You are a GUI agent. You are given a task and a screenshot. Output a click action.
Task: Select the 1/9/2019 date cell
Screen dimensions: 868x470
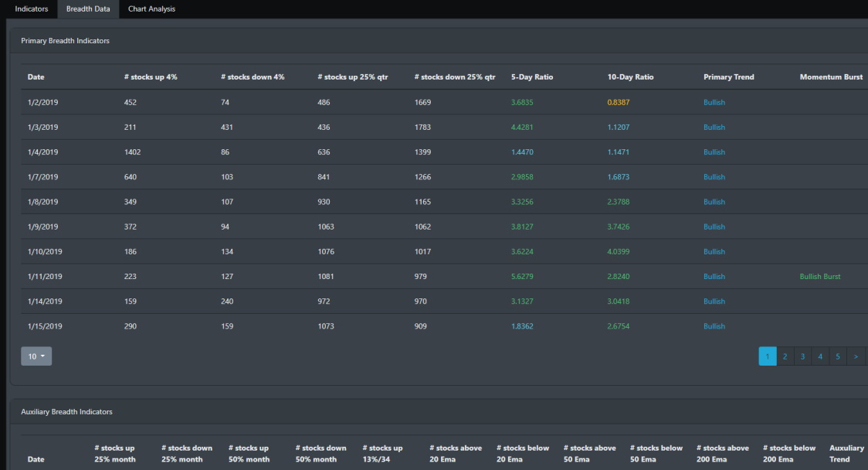point(42,227)
